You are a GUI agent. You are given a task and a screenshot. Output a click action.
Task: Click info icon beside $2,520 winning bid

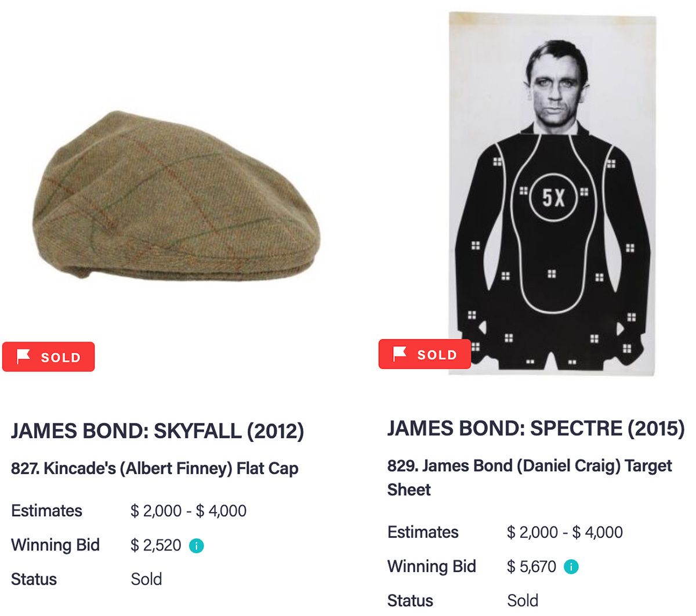tap(197, 546)
